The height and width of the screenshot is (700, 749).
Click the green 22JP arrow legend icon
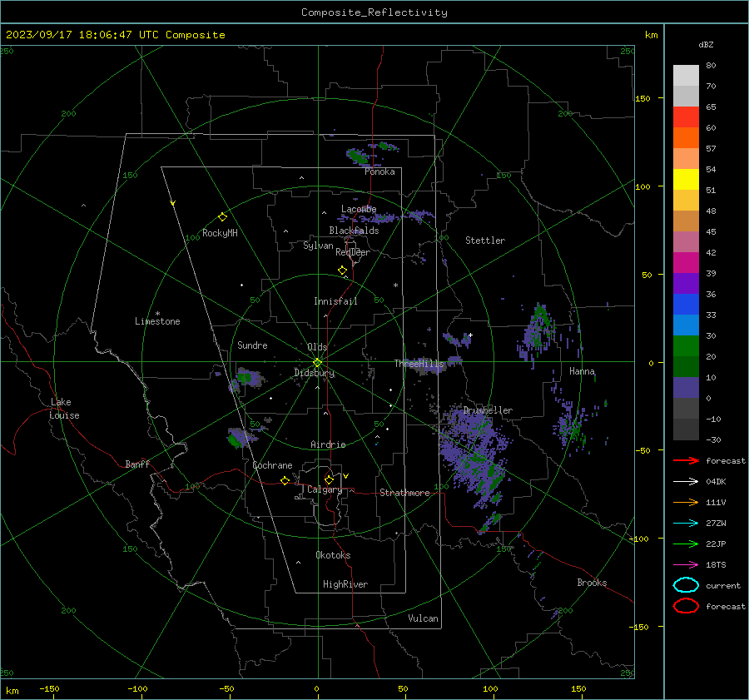(686, 544)
